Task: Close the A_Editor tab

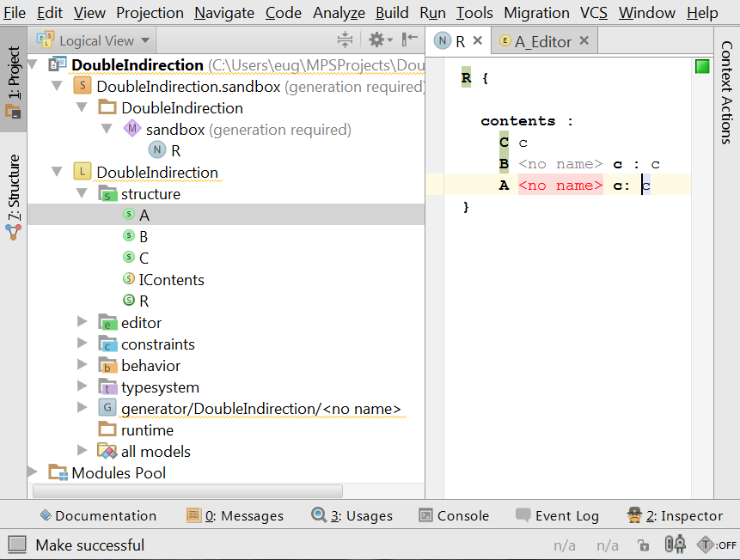Action: [x=584, y=41]
